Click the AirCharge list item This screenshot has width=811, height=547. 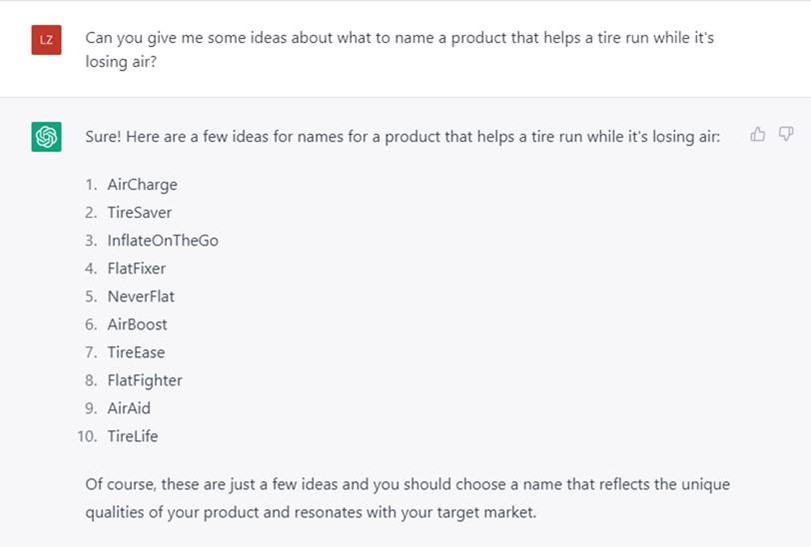coord(142,185)
